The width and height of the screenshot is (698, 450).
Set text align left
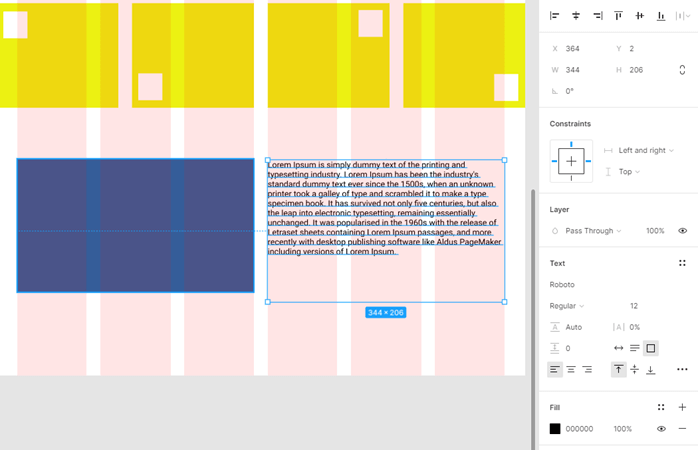point(555,369)
